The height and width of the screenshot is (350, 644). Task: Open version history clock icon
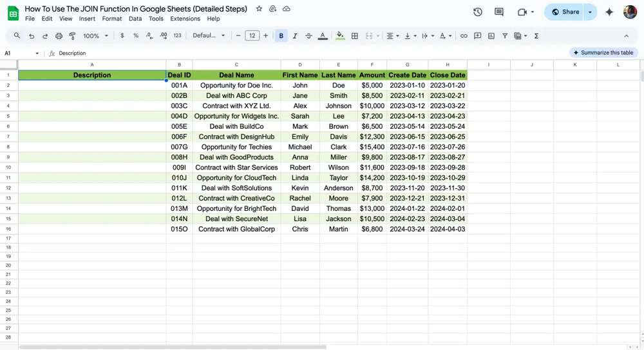coord(478,12)
